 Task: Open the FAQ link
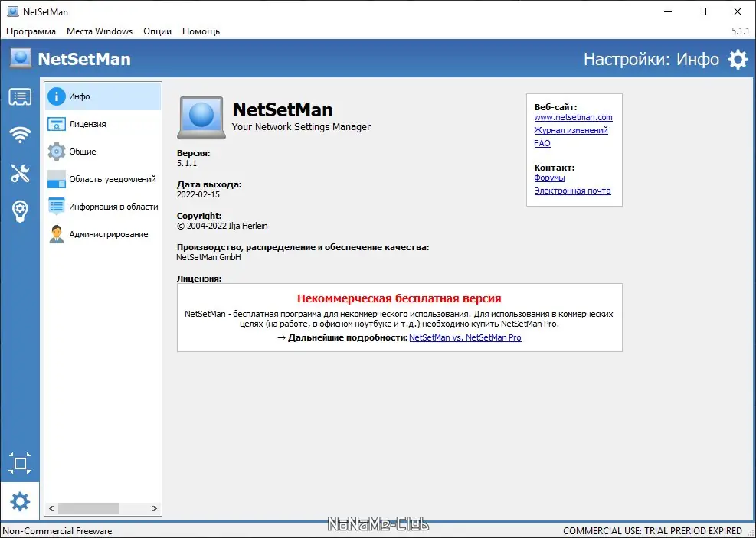pyautogui.click(x=542, y=143)
